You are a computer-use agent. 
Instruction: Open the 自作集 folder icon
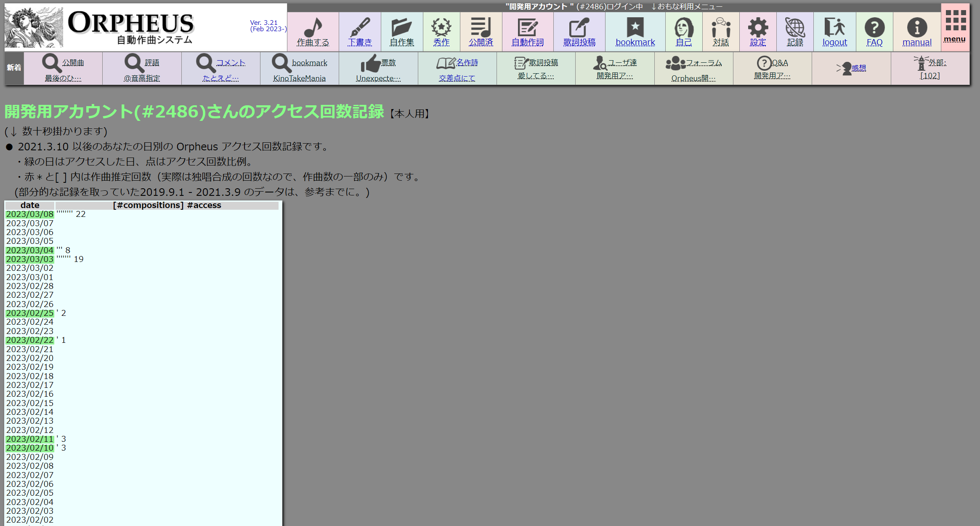[401, 28]
